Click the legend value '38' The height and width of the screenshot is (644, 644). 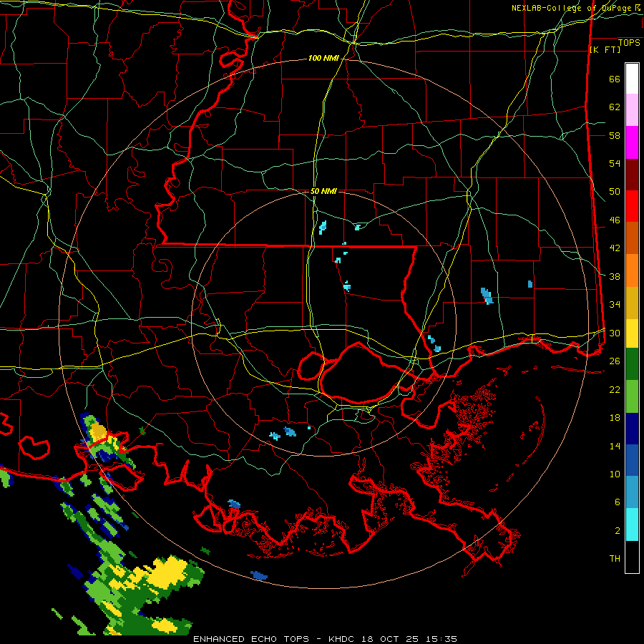(615, 276)
